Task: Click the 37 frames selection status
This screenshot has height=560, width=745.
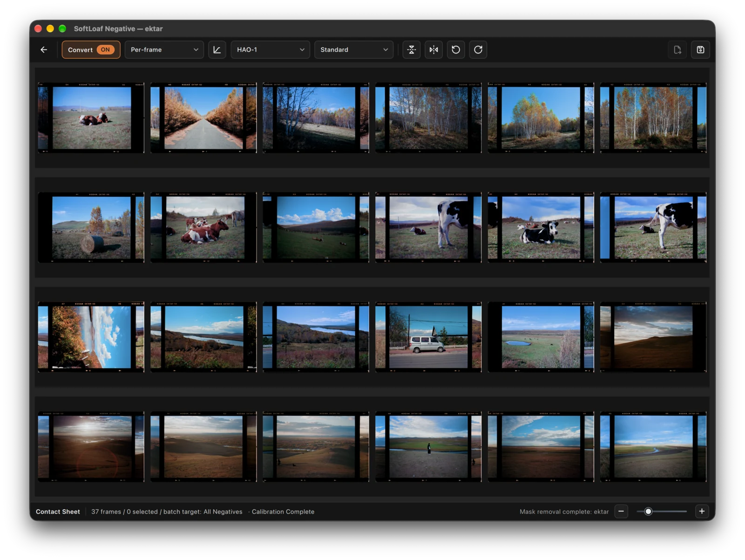Action: pyautogui.click(x=167, y=512)
